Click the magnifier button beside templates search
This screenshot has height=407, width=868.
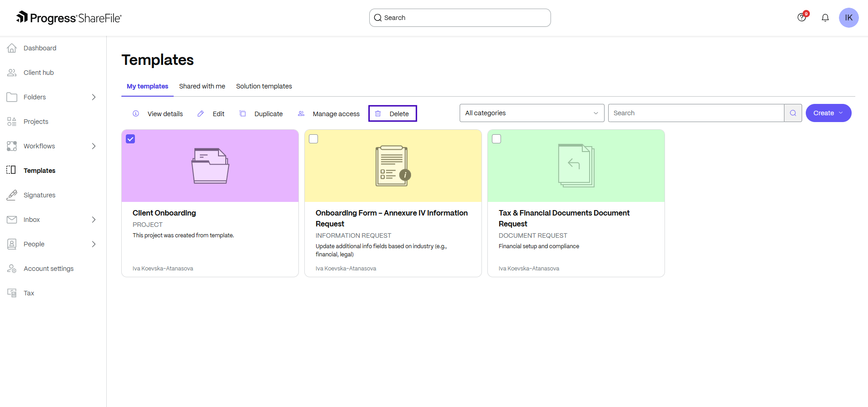click(x=793, y=113)
